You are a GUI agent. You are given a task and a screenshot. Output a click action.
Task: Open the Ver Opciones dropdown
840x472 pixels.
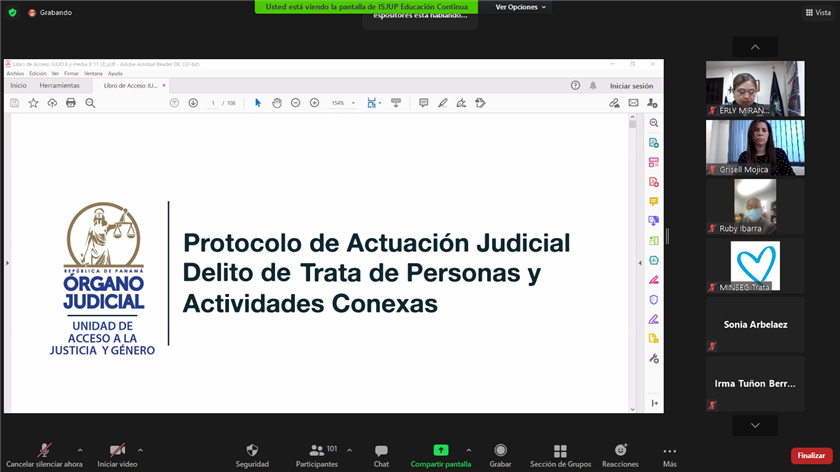click(x=520, y=7)
